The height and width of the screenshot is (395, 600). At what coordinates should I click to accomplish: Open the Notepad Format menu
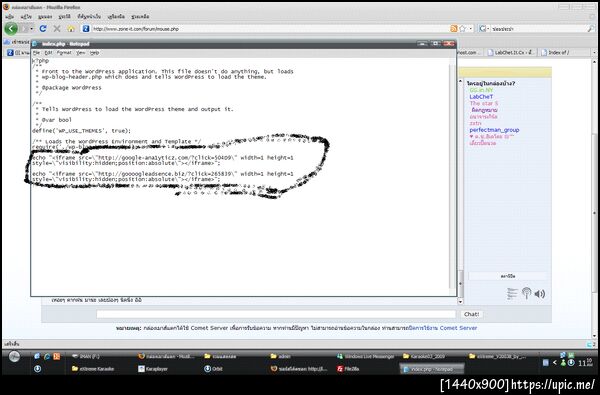(x=64, y=53)
